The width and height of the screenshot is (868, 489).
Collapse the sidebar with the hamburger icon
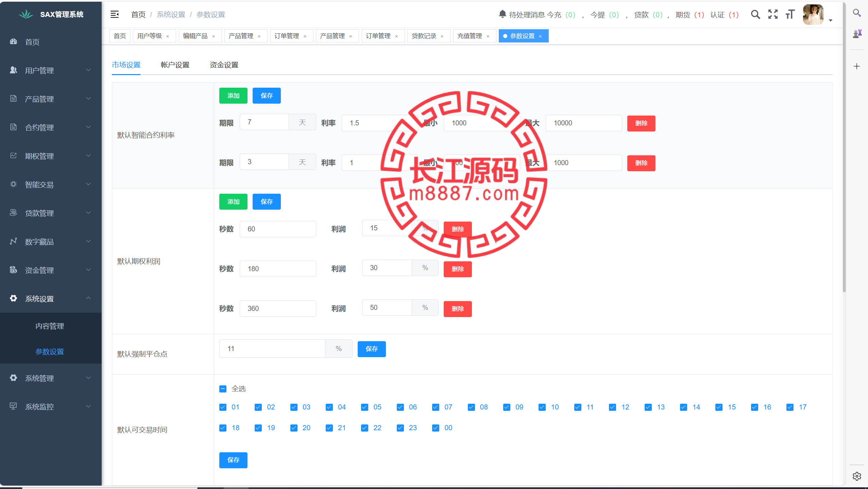click(x=115, y=14)
